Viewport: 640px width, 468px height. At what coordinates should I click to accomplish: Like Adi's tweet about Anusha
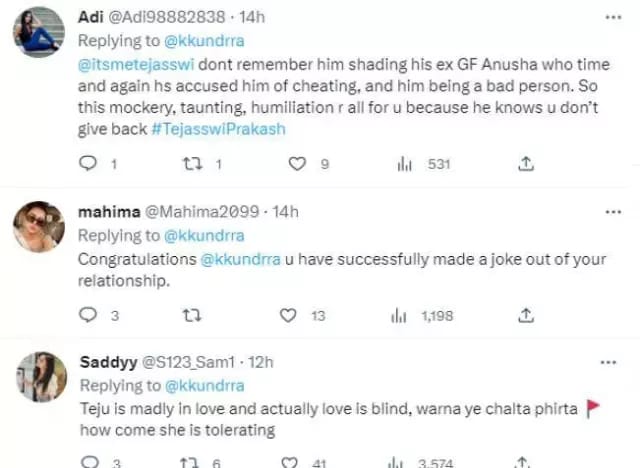click(x=298, y=164)
